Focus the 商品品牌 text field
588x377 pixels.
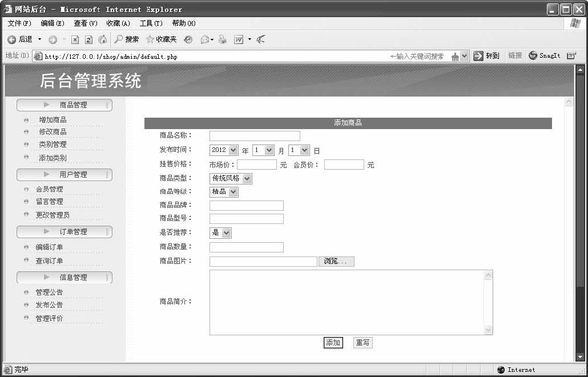click(247, 206)
